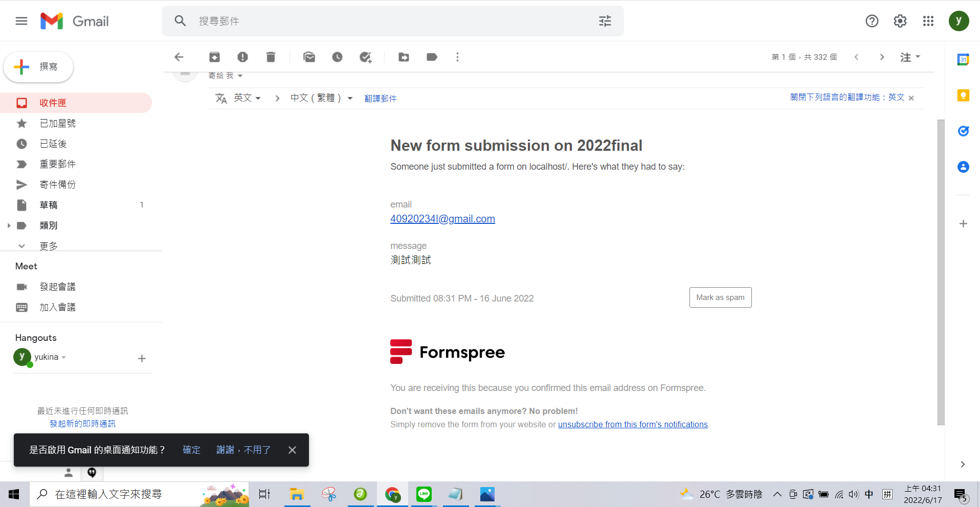
Task: Open LINE app from the taskbar
Action: pyautogui.click(x=424, y=494)
